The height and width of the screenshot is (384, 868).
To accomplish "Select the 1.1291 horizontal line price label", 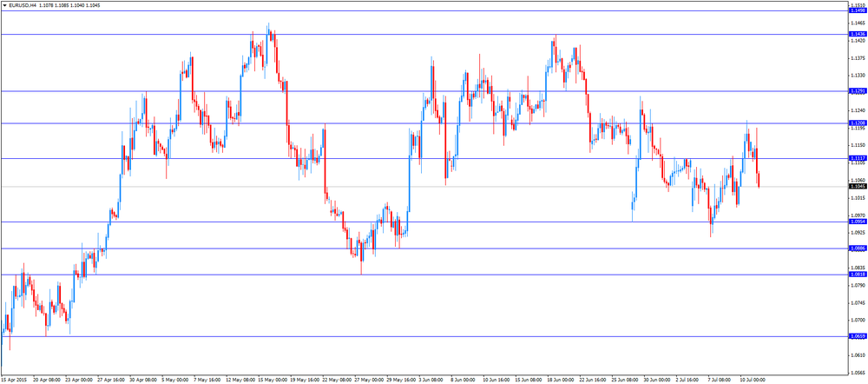I will (x=857, y=91).
